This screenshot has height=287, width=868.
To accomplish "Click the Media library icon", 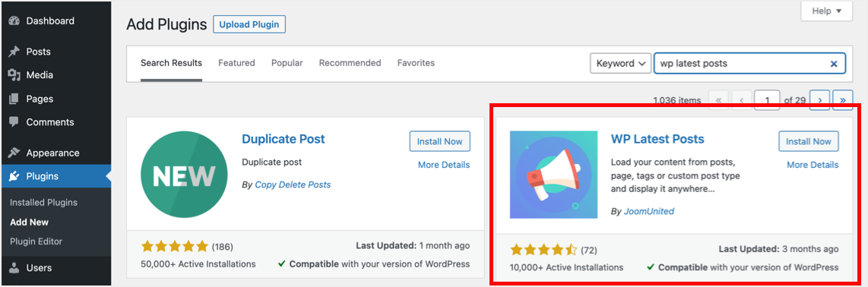I will (14, 75).
